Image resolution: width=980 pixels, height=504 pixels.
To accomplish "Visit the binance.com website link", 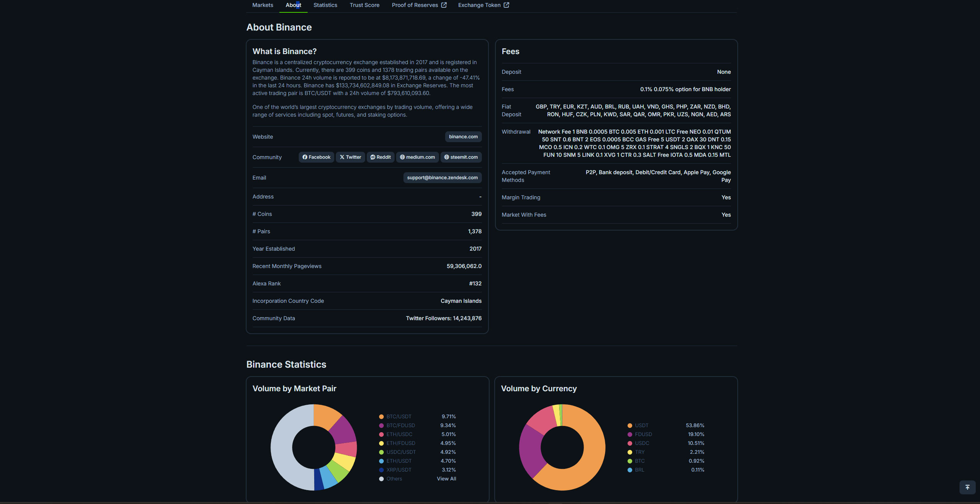I will (x=463, y=137).
